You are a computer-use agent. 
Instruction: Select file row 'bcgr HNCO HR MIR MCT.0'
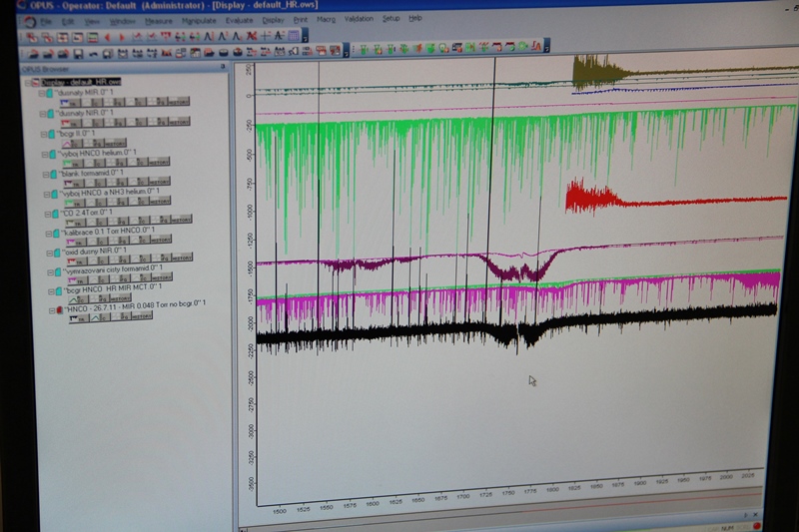pos(113,289)
